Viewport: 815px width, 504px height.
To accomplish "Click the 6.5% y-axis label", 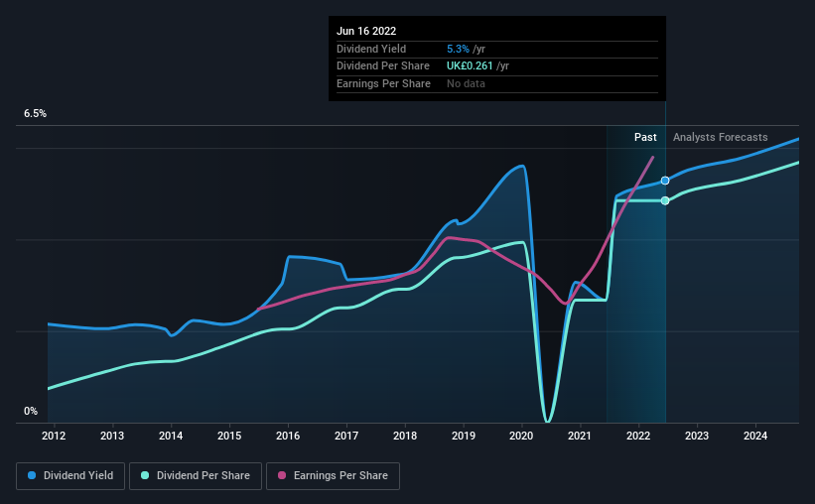I will [35, 114].
